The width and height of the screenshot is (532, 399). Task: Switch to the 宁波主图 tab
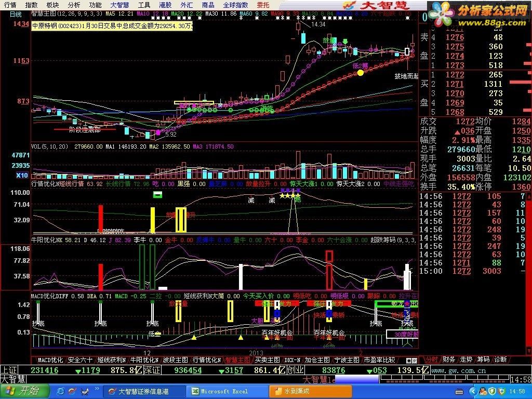(347, 360)
